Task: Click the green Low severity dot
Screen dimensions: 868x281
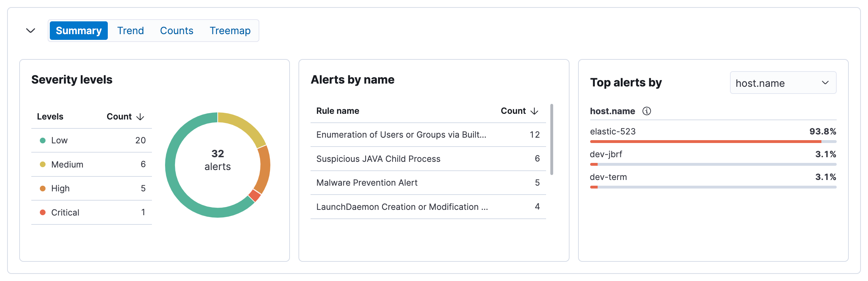Action: click(43, 140)
